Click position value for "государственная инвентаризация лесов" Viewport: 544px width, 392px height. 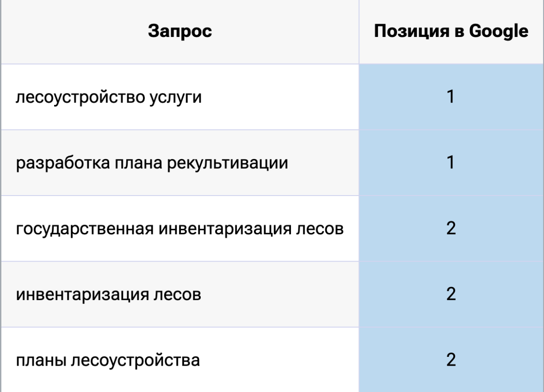(451, 229)
